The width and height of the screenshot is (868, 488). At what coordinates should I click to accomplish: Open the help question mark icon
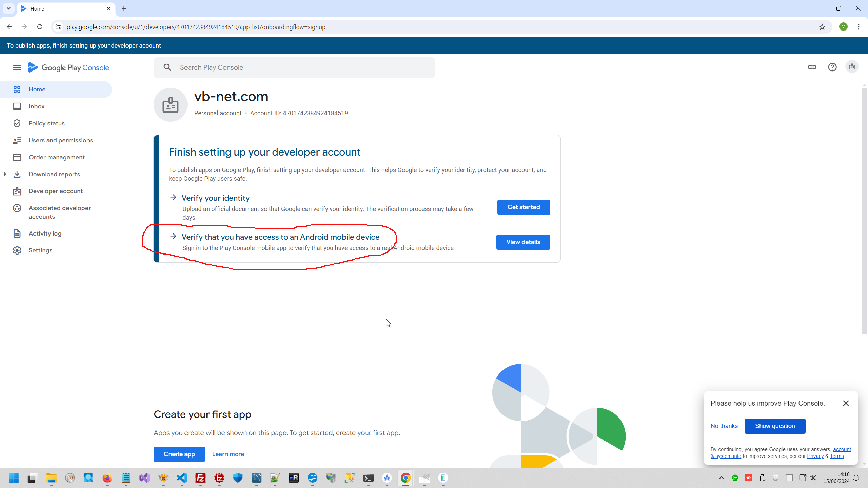(832, 67)
